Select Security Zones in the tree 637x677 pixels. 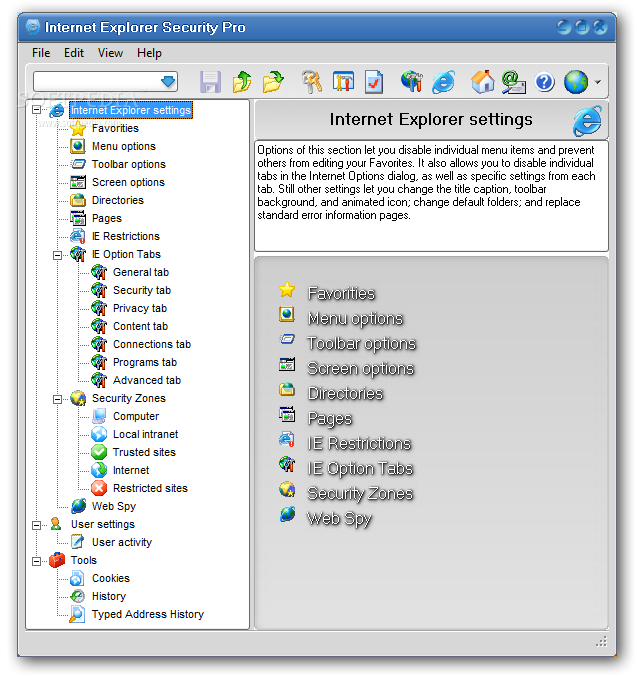129,399
